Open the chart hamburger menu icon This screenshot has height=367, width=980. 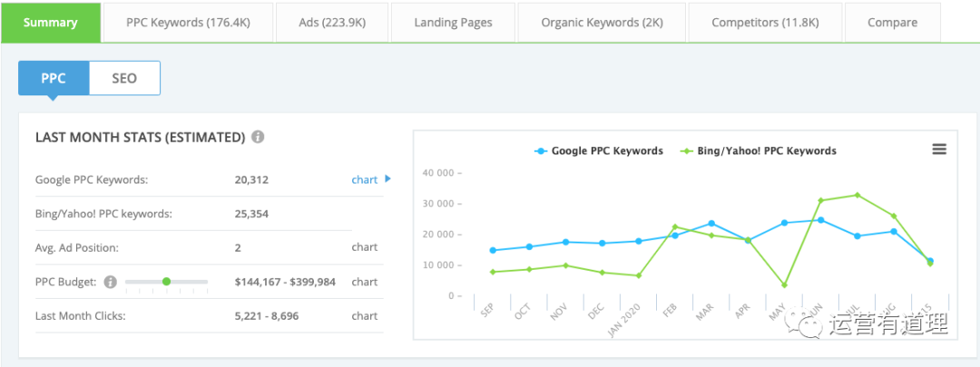tap(939, 150)
